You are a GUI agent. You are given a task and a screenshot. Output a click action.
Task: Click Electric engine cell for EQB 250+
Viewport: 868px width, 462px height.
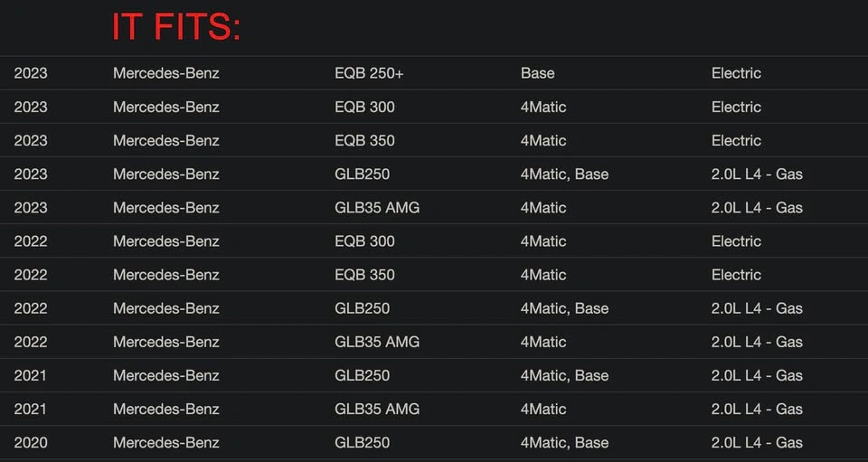[x=736, y=73]
